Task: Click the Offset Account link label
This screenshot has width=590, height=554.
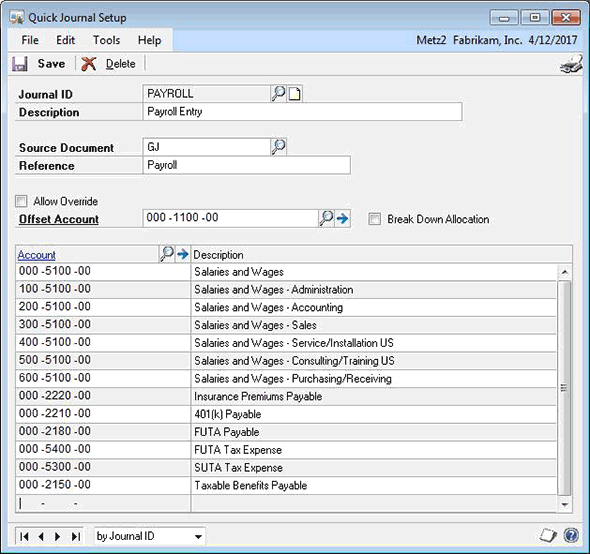Action: pyautogui.click(x=59, y=219)
